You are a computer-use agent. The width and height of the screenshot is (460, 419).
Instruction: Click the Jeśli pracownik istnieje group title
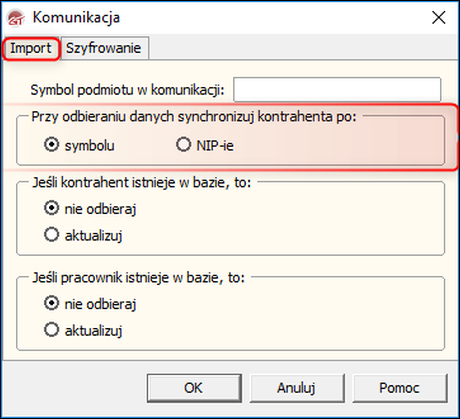[139, 278]
